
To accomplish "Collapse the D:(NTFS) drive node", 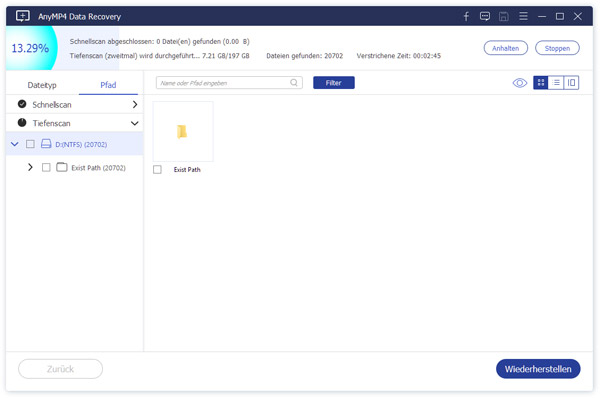I will [15, 144].
